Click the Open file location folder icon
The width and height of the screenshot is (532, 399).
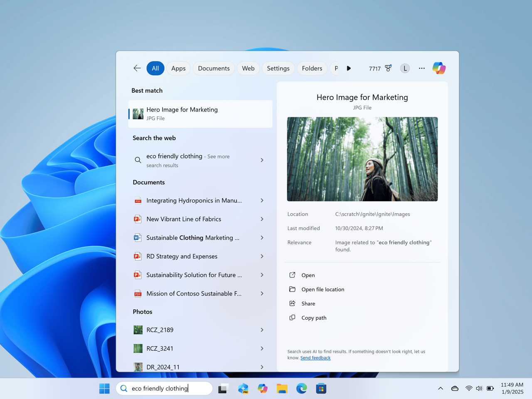[x=292, y=289]
